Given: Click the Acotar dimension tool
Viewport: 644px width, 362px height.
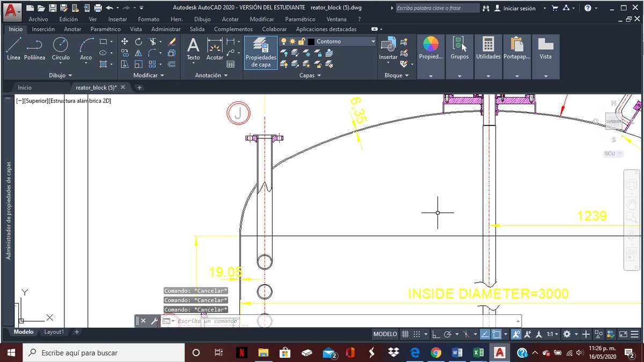Looking at the screenshot, I should pyautogui.click(x=215, y=49).
